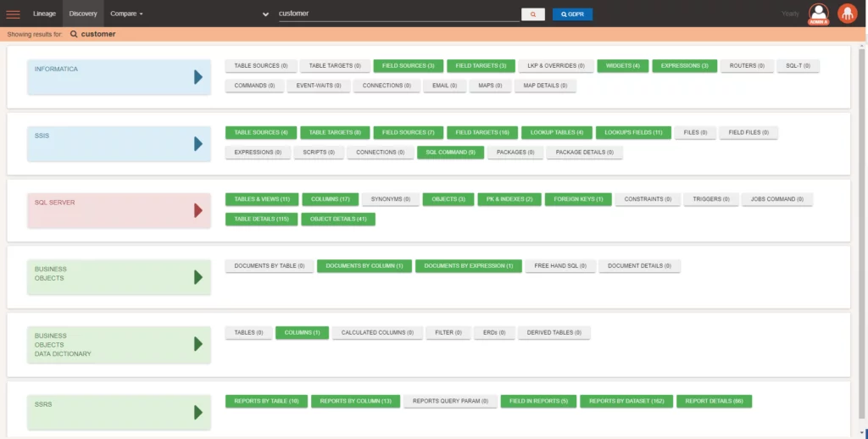
Task: Expand the SSRS section arrow
Action: [198, 413]
